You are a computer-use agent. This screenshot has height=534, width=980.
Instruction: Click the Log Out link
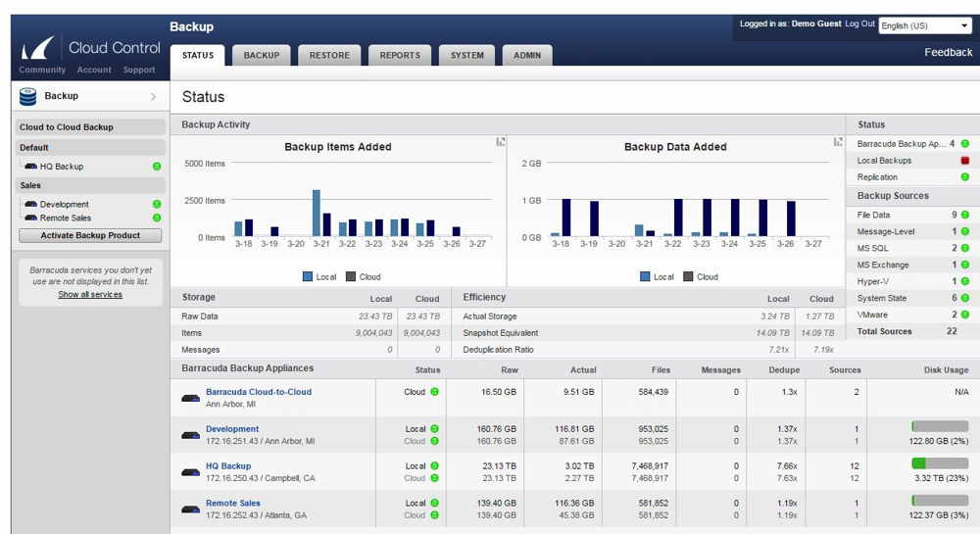point(860,24)
